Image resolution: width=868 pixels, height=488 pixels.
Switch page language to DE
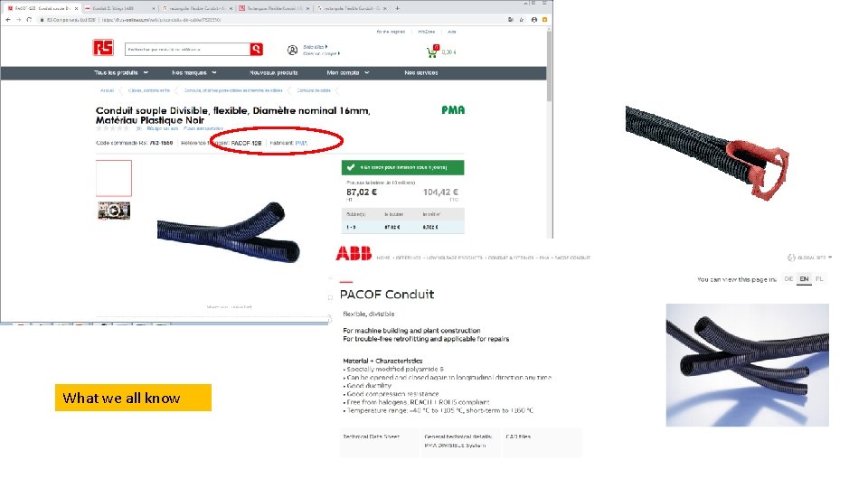coord(788,279)
